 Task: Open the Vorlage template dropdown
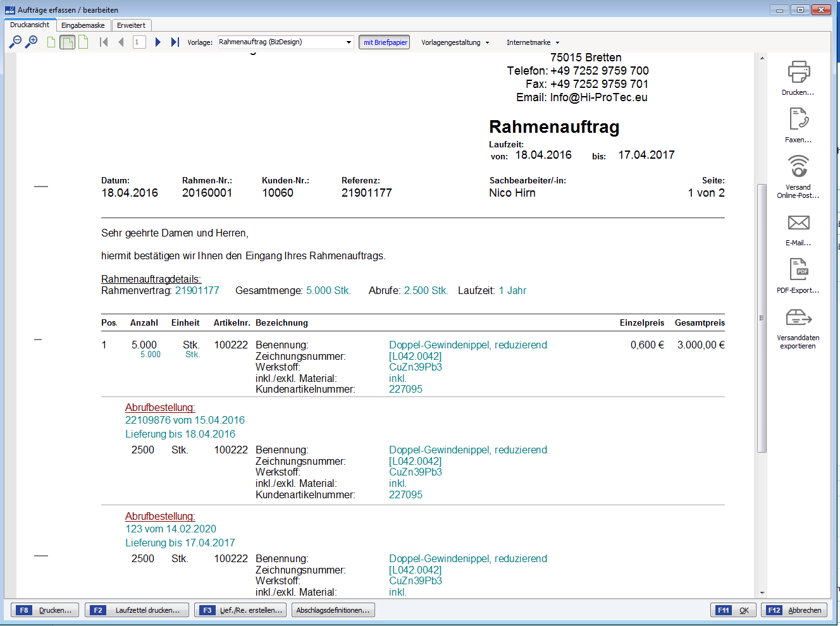[285, 42]
